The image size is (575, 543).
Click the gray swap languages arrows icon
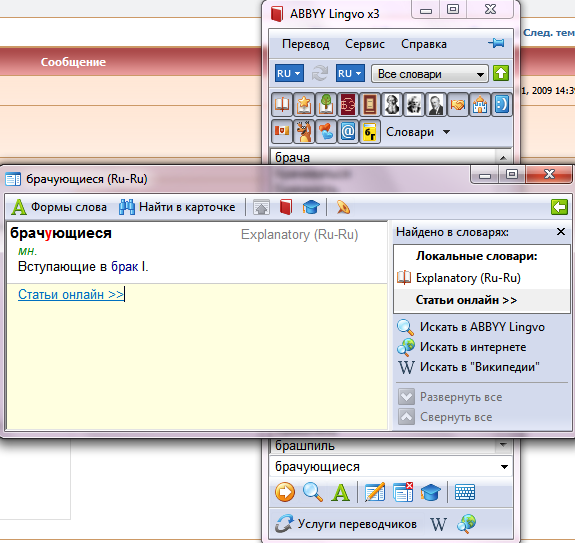(x=320, y=73)
